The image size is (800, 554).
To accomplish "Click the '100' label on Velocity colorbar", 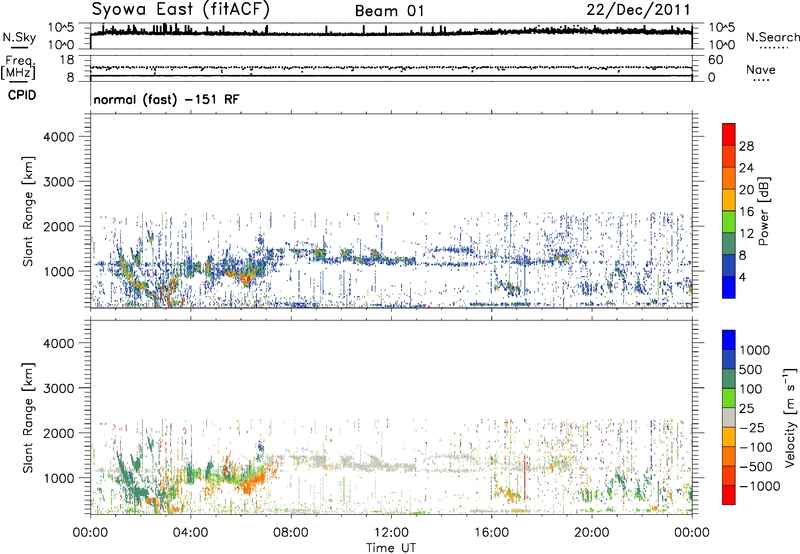I will point(753,389).
